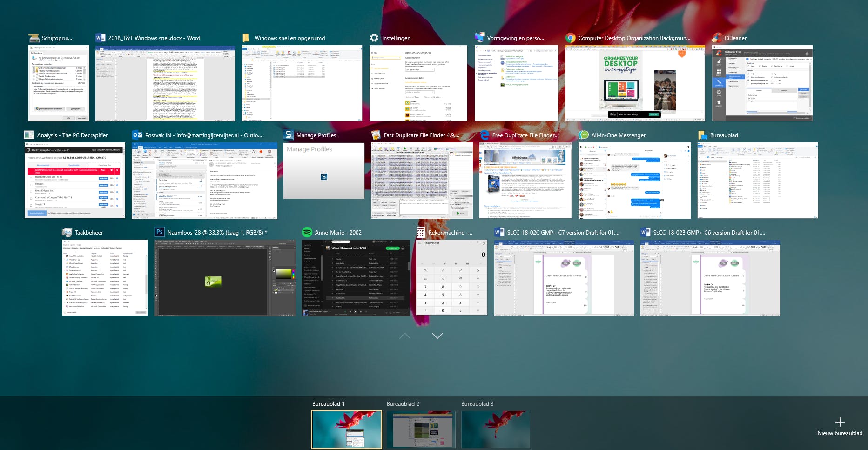
Task: Switch to the Edge Free Duplicate File Finder preview
Action: click(x=525, y=181)
